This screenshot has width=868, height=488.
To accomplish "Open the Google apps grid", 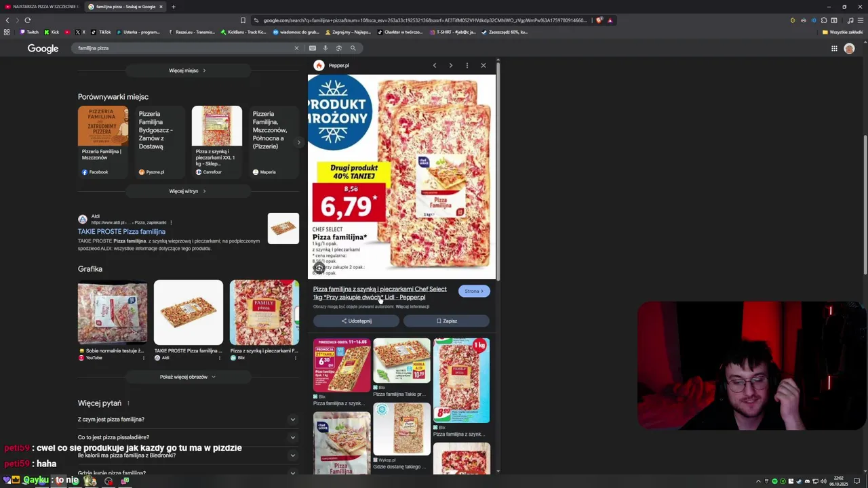I will (834, 48).
